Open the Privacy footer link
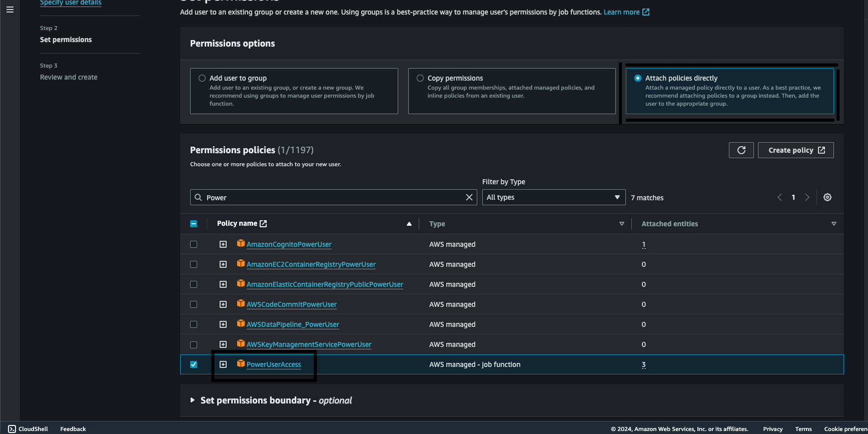This screenshot has width=868, height=434. [773, 429]
